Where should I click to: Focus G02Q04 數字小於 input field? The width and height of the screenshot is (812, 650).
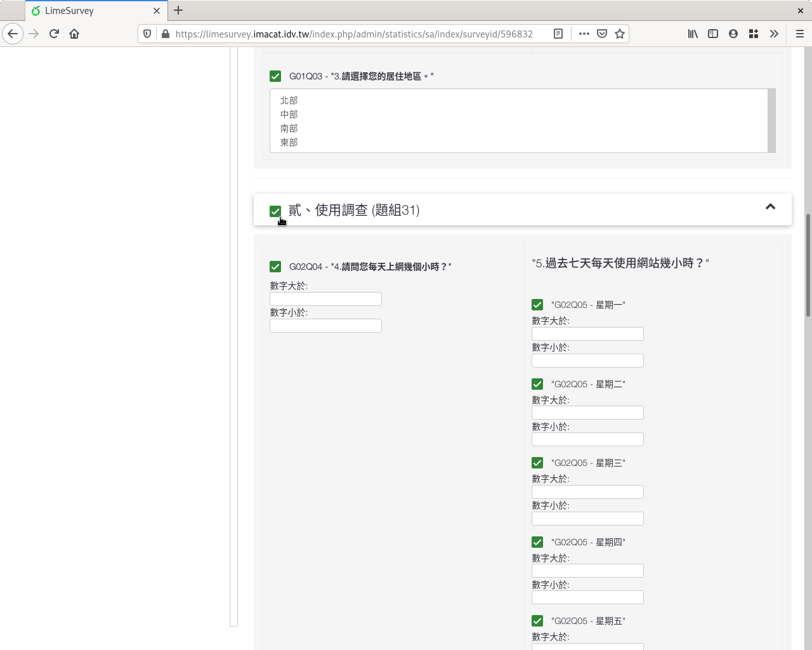point(325,326)
